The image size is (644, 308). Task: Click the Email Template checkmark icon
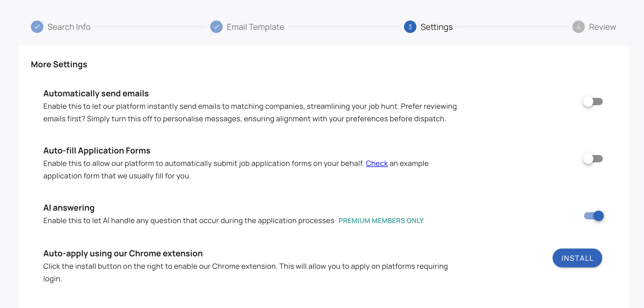[217, 27]
